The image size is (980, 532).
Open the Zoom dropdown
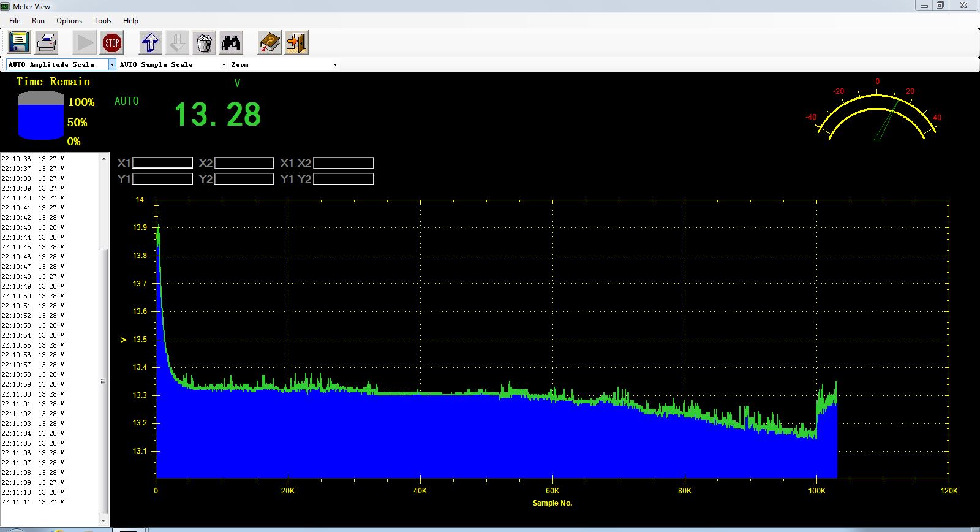[335, 64]
